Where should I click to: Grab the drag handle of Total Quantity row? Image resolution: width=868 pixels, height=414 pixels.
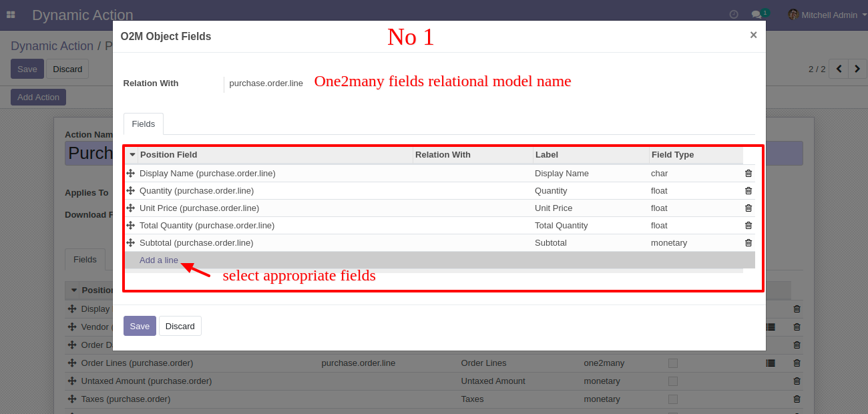click(131, 225)
